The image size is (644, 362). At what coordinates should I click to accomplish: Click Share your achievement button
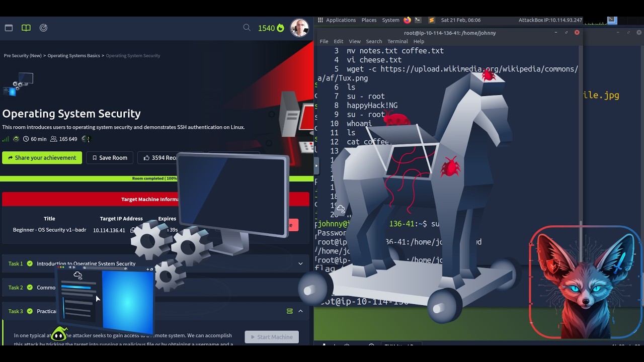coord(42,158)
